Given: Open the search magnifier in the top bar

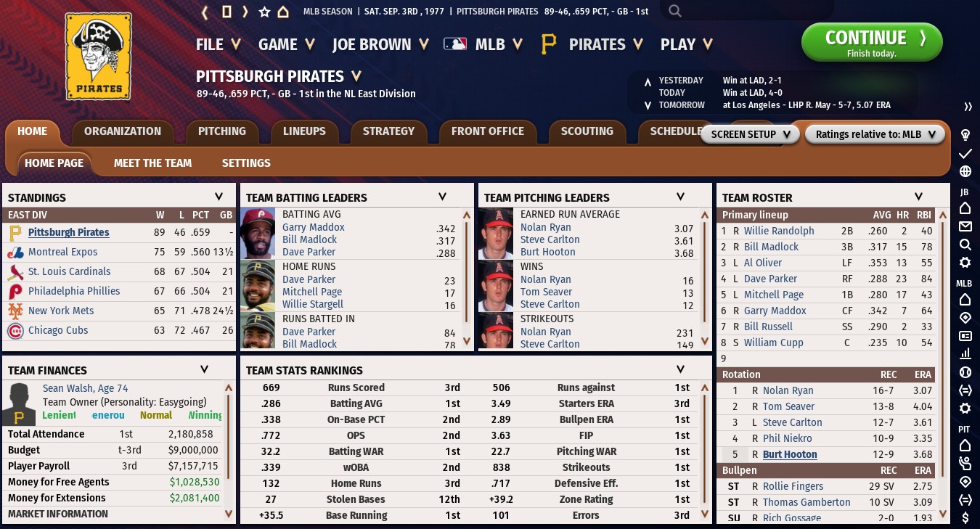Looking at the screenshot, I should point(675,11).
